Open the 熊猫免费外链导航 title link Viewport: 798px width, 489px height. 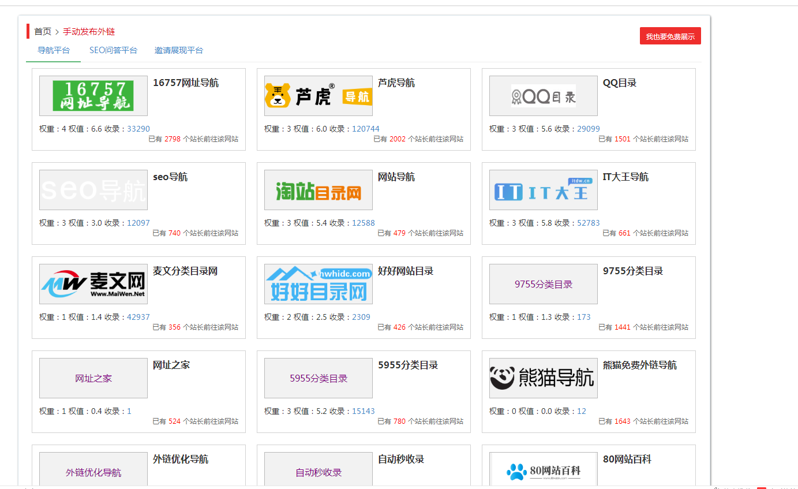(x=640, y=365)
